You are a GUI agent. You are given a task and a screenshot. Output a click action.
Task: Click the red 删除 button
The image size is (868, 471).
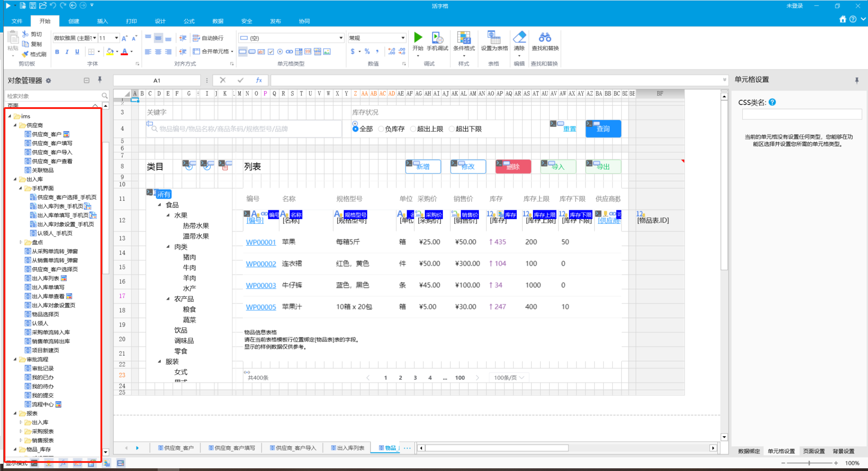pos(513,167)
